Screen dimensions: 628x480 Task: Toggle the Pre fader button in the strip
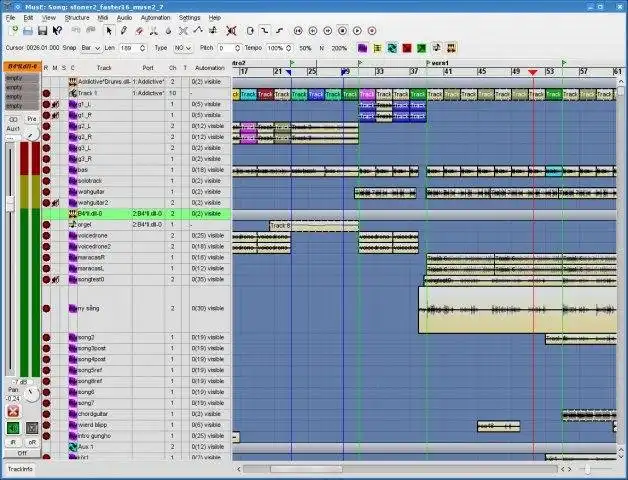coord(32,119)
